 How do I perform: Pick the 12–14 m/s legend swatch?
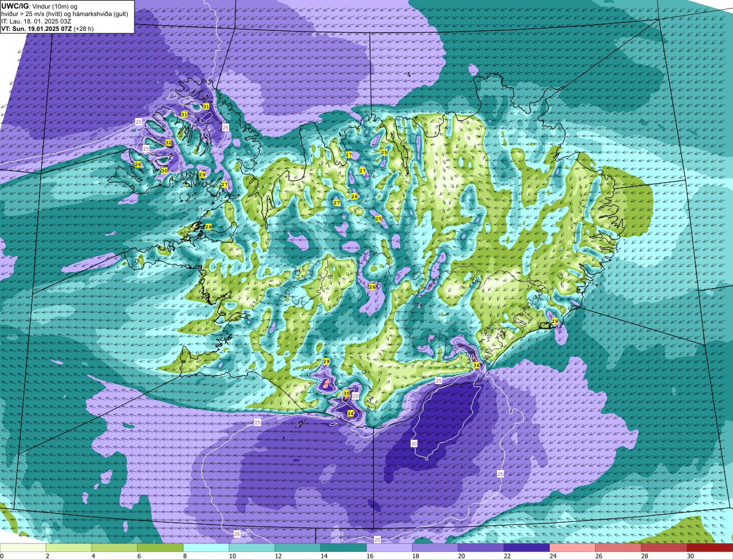coord(298,548)
